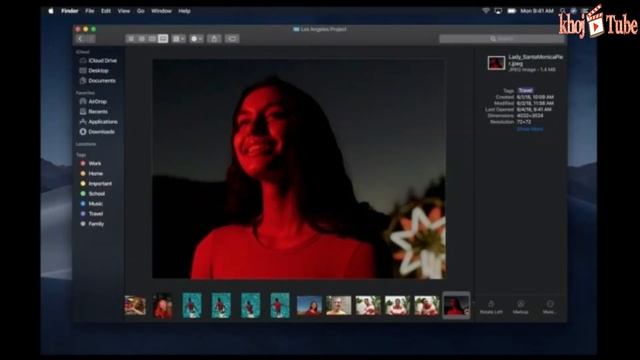Click the AirPlay display menu bar icon
The width and height of the screenshot is (640, 360).
[498, 11]
